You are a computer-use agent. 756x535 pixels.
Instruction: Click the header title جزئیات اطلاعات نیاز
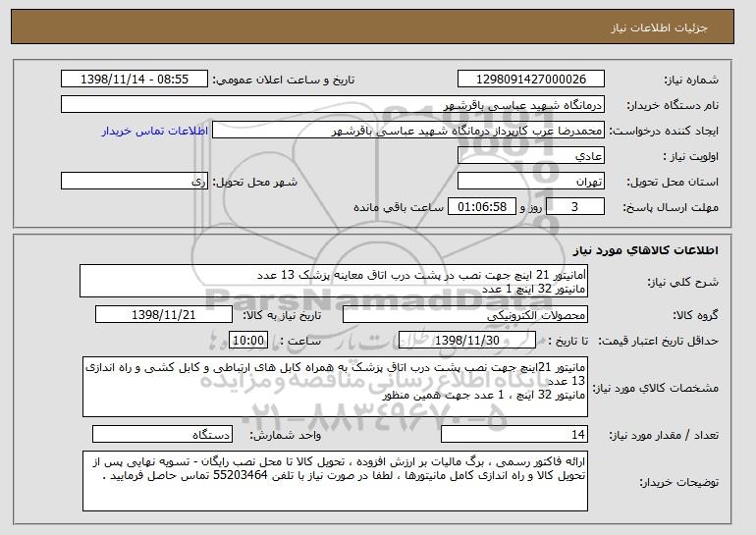[x=659, y=27]
